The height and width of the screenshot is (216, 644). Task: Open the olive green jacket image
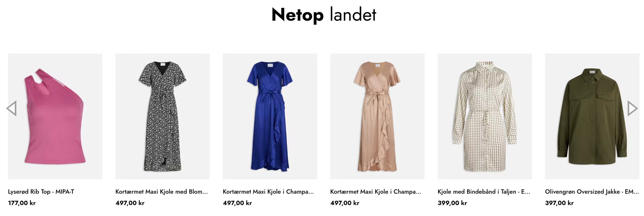592,116
